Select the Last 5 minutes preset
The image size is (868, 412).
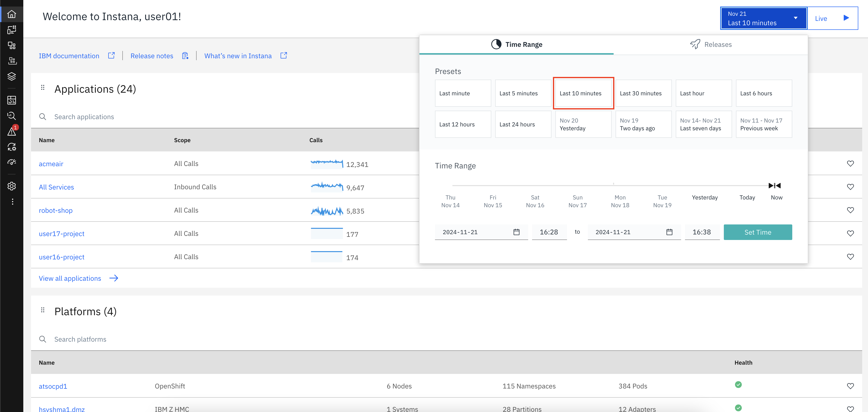tap(523, 93)
